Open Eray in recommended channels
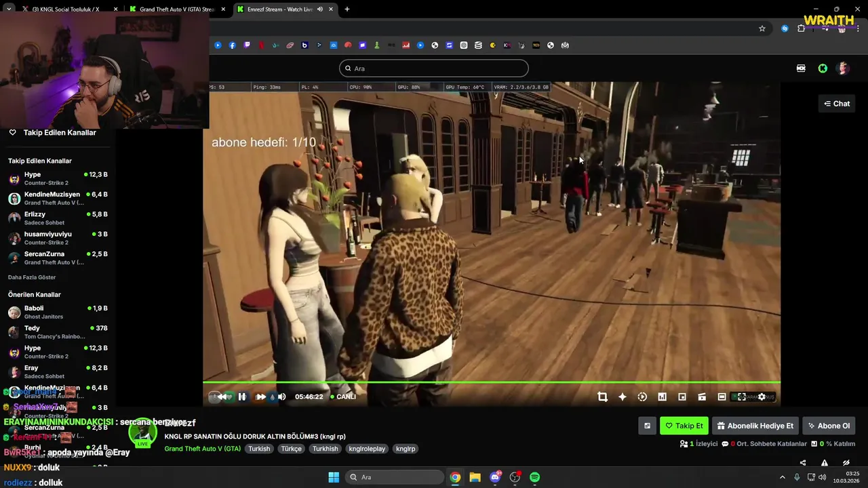The image size is (868, 488). pyautogui.click(x=58, y=372)
